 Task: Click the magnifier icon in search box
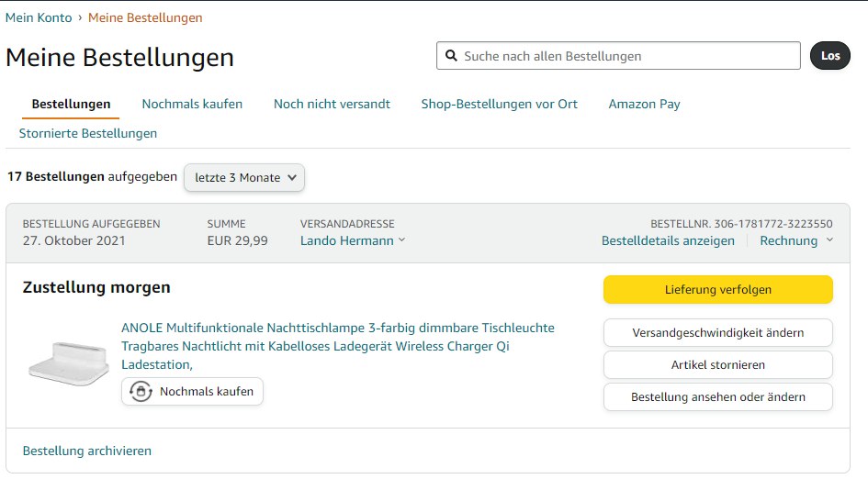(451, 56)
